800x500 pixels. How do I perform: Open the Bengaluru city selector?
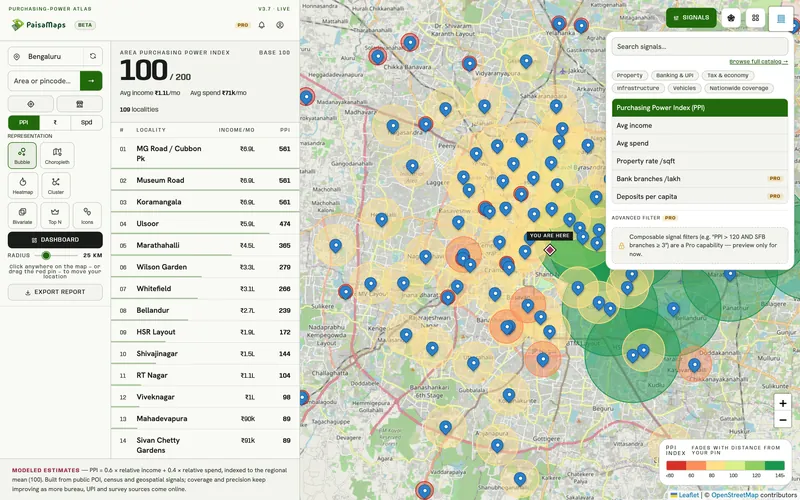point(45,56)
